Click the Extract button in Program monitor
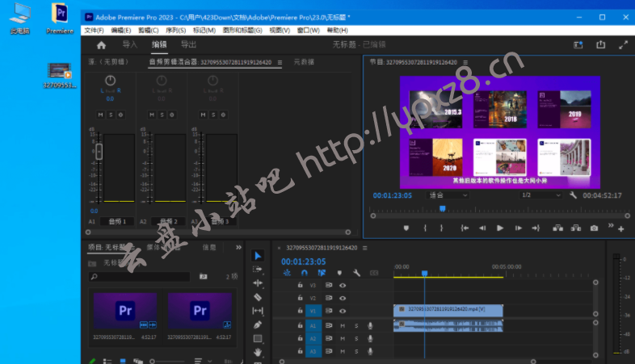Image resolution: width=635 pixels, height=364 pixels. [576, 228]
